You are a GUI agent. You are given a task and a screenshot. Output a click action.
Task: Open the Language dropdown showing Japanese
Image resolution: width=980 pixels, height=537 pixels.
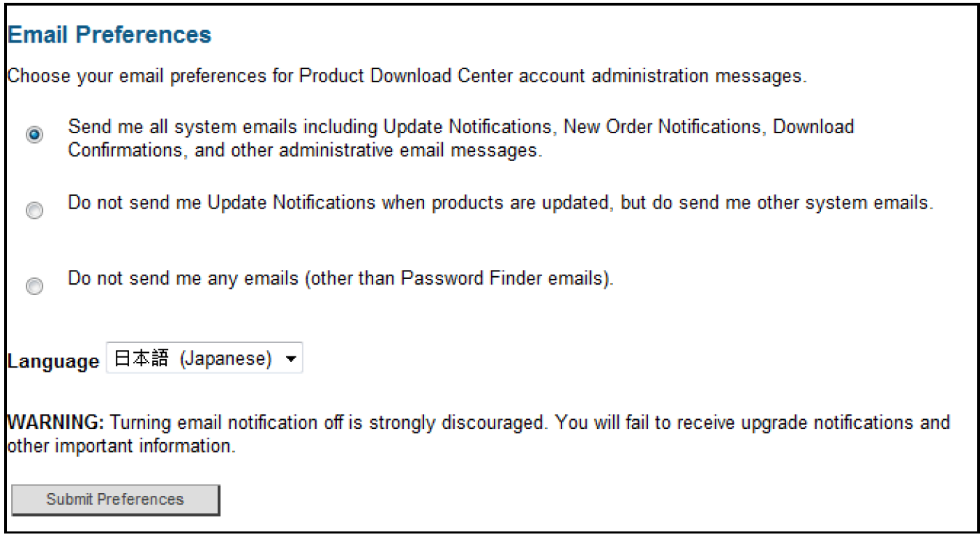[x=204, y=359]
